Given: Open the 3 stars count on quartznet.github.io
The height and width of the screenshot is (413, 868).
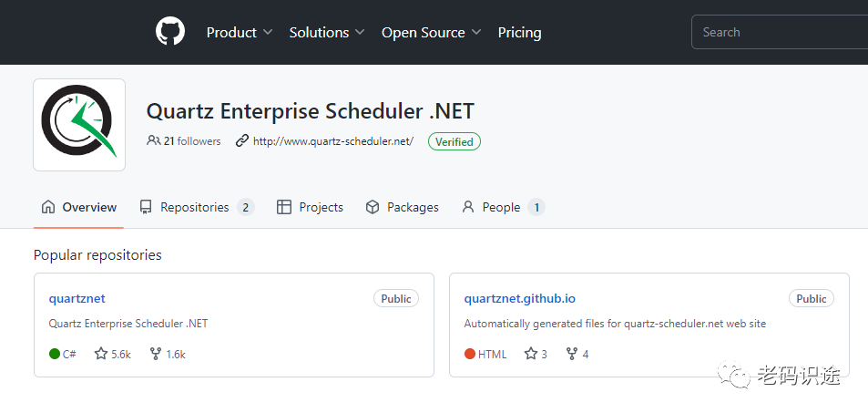Looking at the screenshot, I should pos(544,355).
